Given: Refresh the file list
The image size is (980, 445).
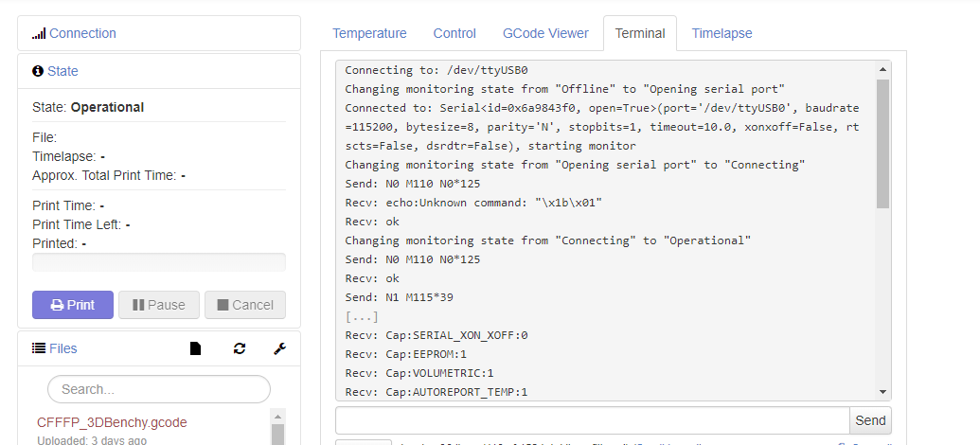Looking at the screenshot, I should click(240, 348).
